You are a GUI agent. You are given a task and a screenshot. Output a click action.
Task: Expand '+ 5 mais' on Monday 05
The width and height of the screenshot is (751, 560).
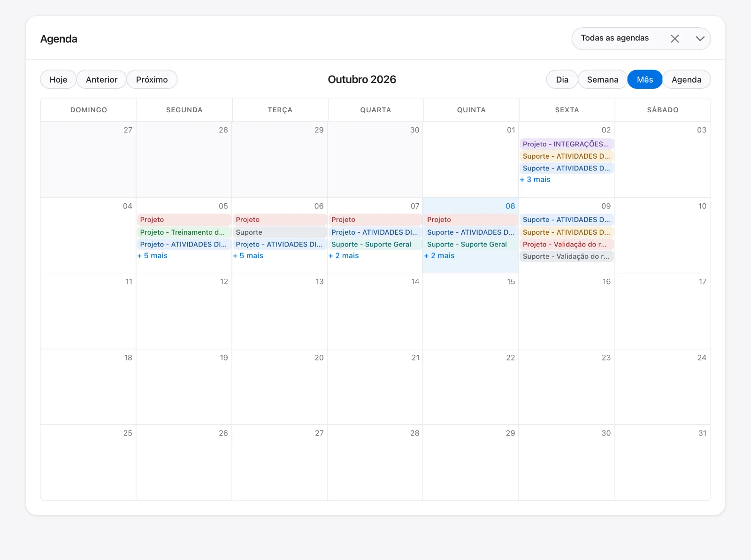(x=152, y=256)
